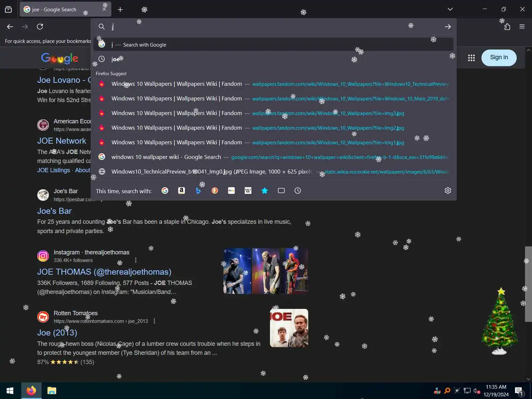Search this time with DuckDuckGo icon

(215, 191)
